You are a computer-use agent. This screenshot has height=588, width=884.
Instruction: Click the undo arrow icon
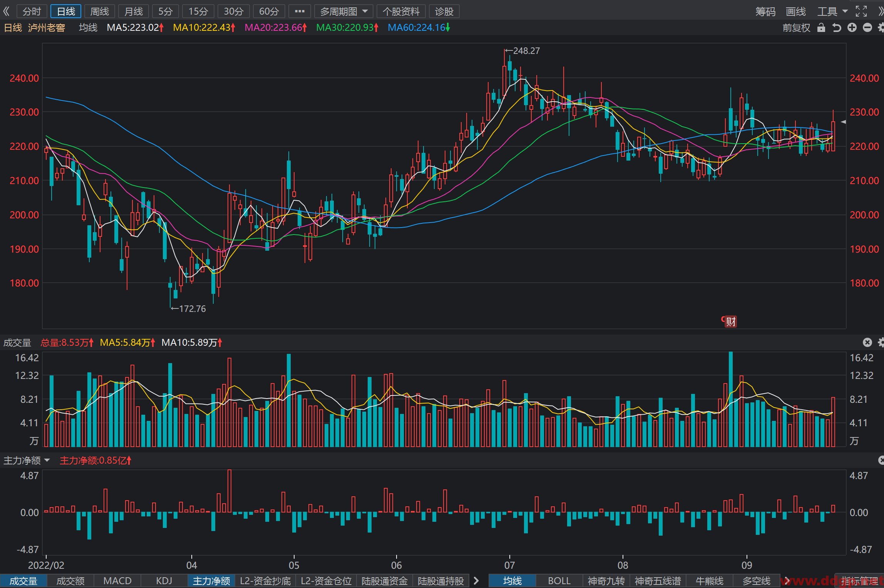click(x=836, y=28)
